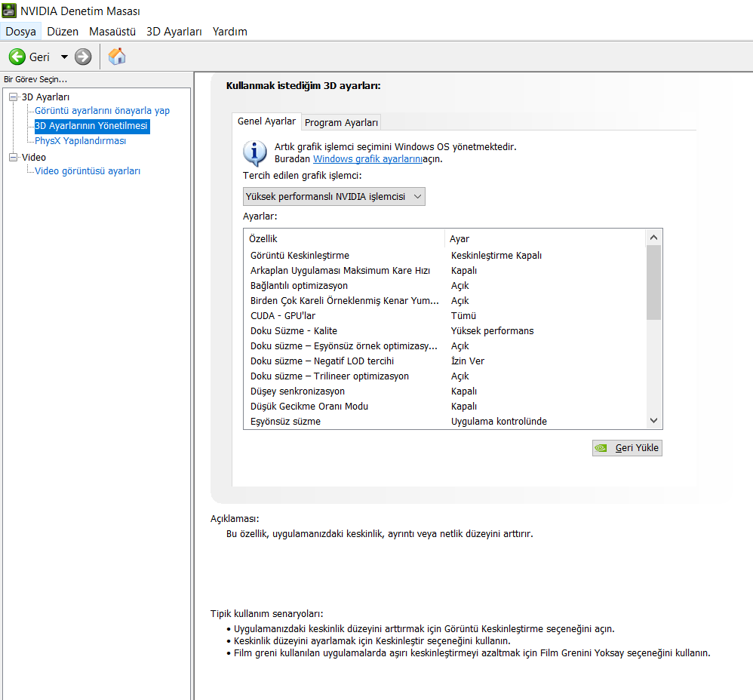Click the Yüksek performans value
The image size is (753, 700).
pyautogui.click(x=492, y=331)
